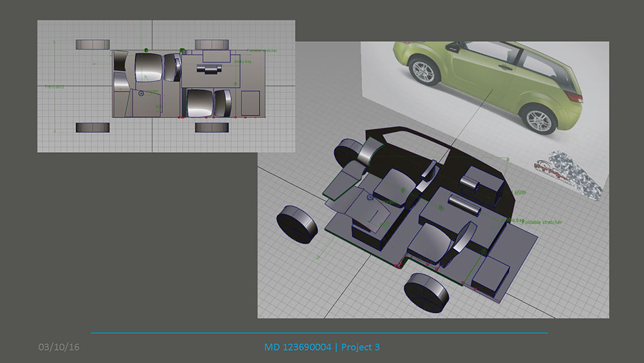The width and height of the screenshot is (644, 363).
Task: Select the steering wheel circle in top view
Action: [x=142, y=93]
